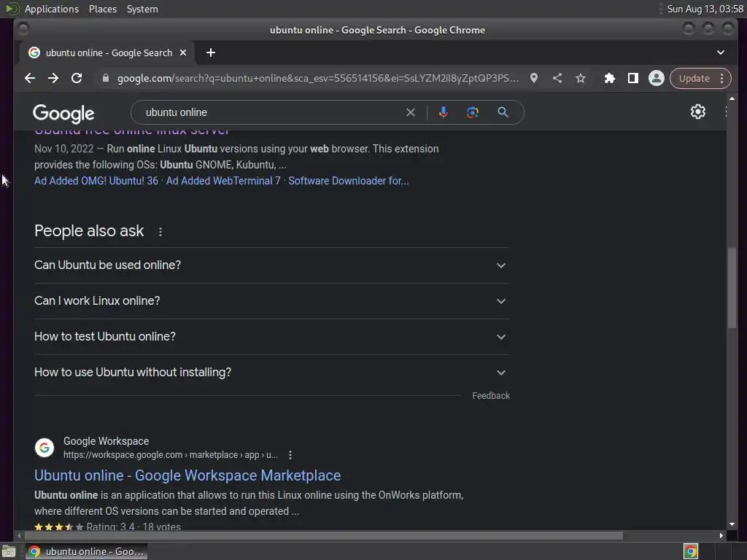View site information lock icon
The height and width of the screenshot is (560, 747).
(x=106, y=78)
